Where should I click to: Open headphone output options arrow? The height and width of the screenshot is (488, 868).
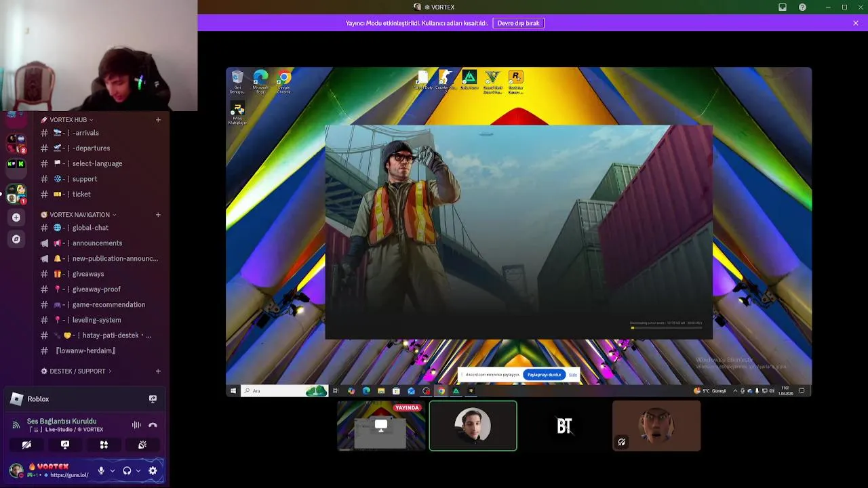click(x=138, y=470)
